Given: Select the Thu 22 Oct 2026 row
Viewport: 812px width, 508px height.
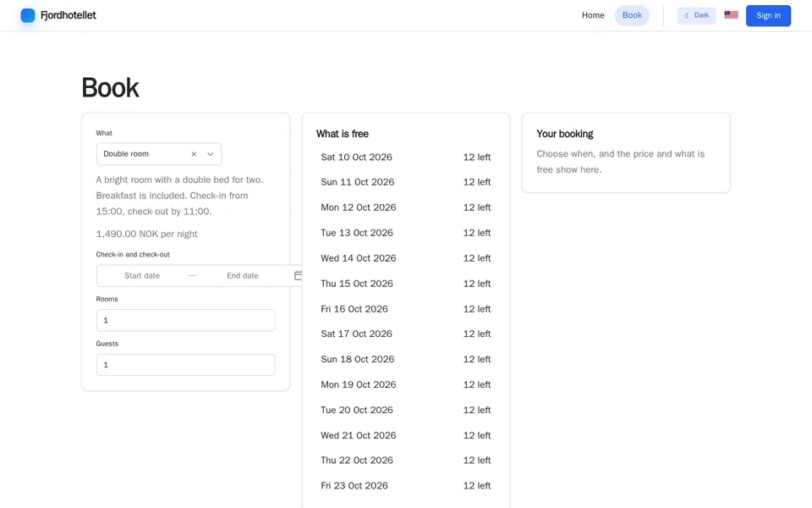Looking at the screenshot, I should pos(405,461).
